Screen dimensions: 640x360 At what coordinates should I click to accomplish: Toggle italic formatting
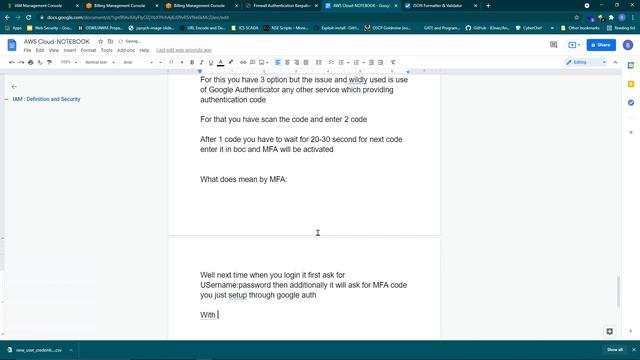[x=201, y=62]
